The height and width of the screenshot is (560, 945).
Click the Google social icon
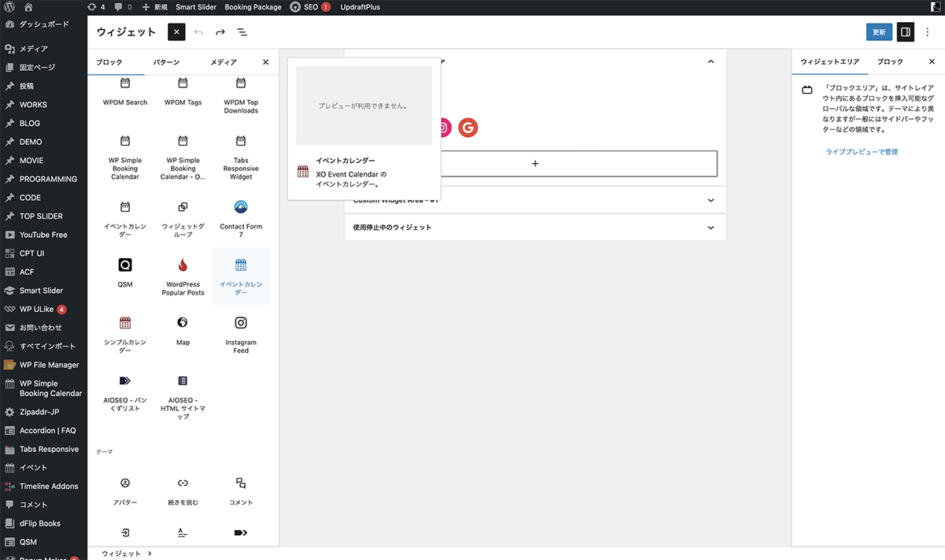(468, 128)
